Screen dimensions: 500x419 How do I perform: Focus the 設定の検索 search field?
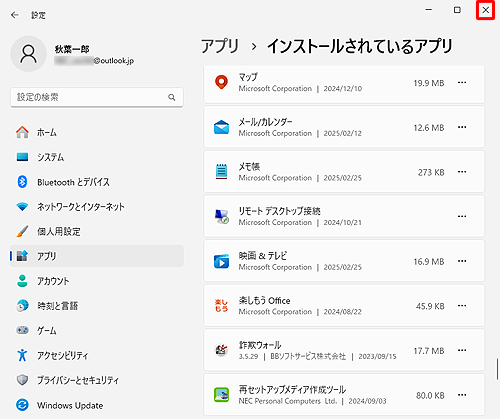tap(97, 97)
